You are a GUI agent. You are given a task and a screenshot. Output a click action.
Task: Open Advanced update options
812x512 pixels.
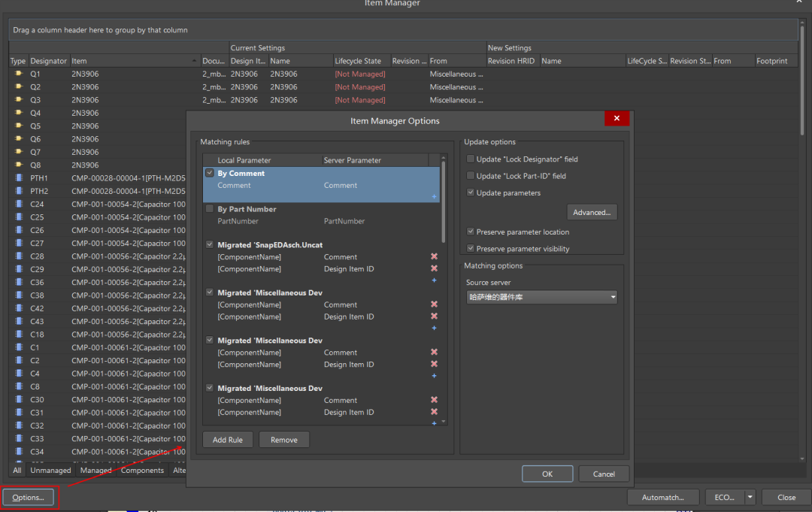(592, 212)
